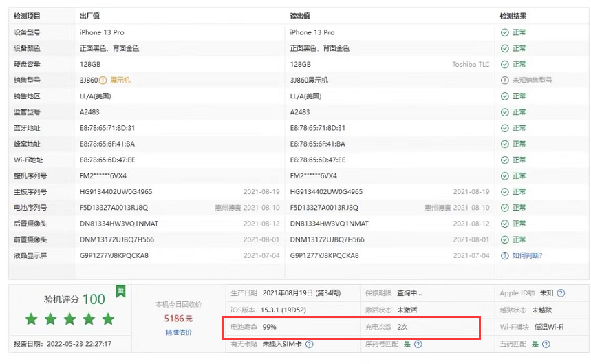Click the 报告日期 2022-05-23 22:27:17 text

[x=63, y=344]
